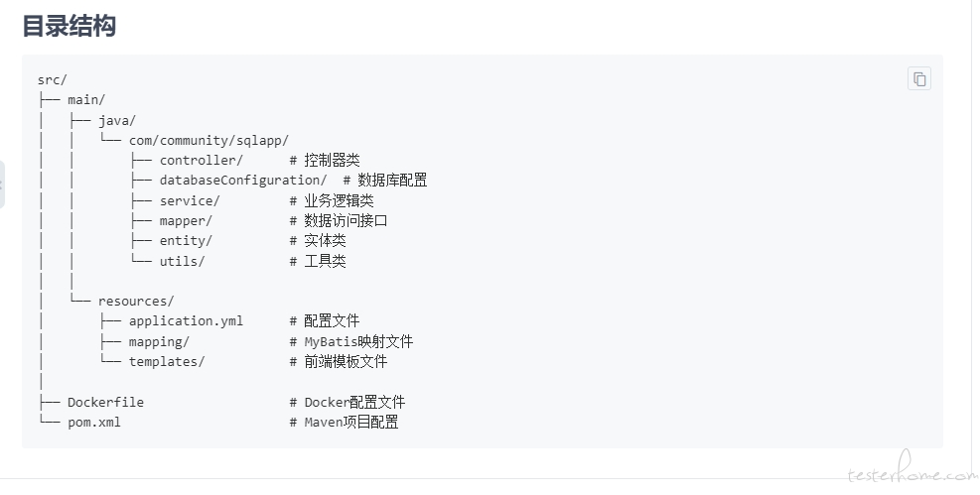Click the resources/ folder entry
Image resolution: width=980 pixels, height=495 pixels.
coord(136,301)
